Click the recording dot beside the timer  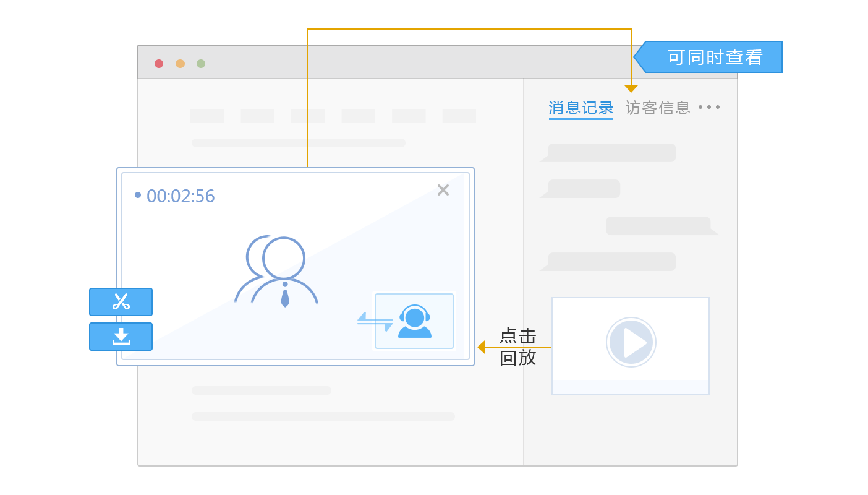coord(138,195)
